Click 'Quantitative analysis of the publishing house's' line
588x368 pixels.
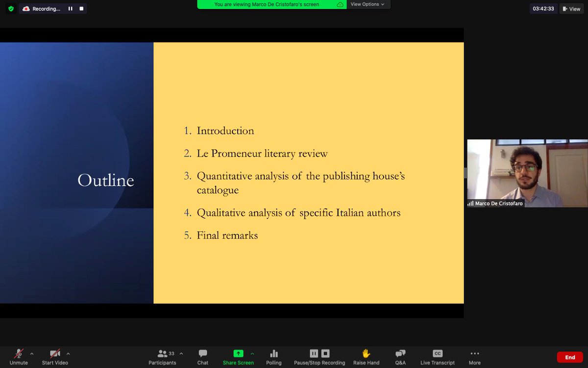point(301,176)
